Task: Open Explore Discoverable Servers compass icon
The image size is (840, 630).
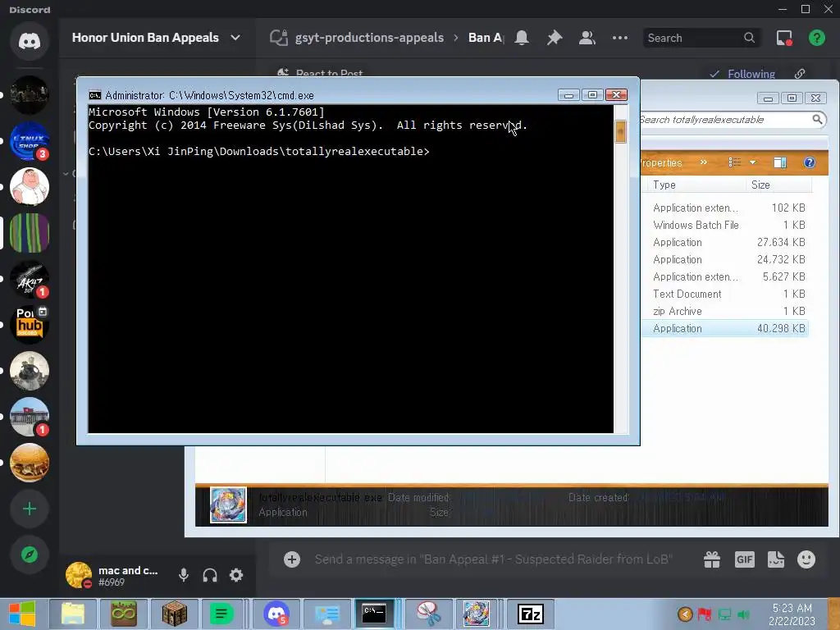Action: (30, 555)
